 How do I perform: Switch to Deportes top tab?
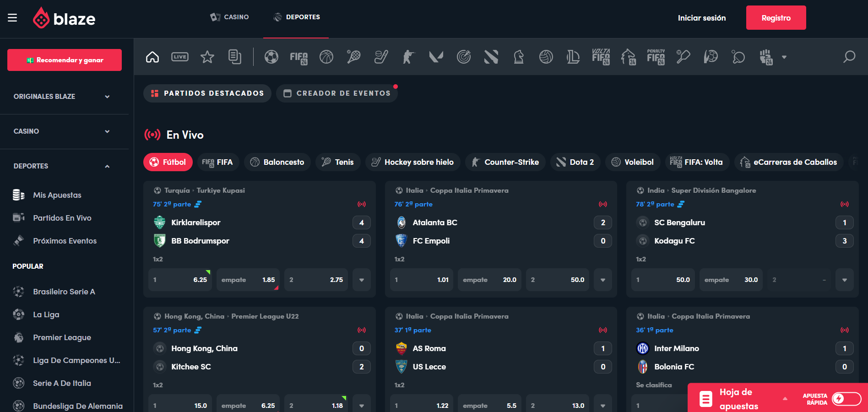[297, 17]
